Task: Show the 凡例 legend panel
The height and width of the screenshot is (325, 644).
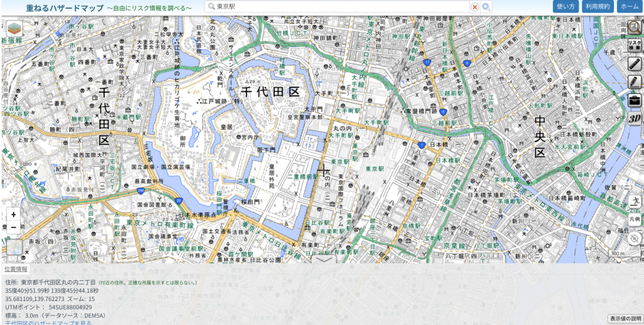Action: pyautogui.click(x=634, y=219)
